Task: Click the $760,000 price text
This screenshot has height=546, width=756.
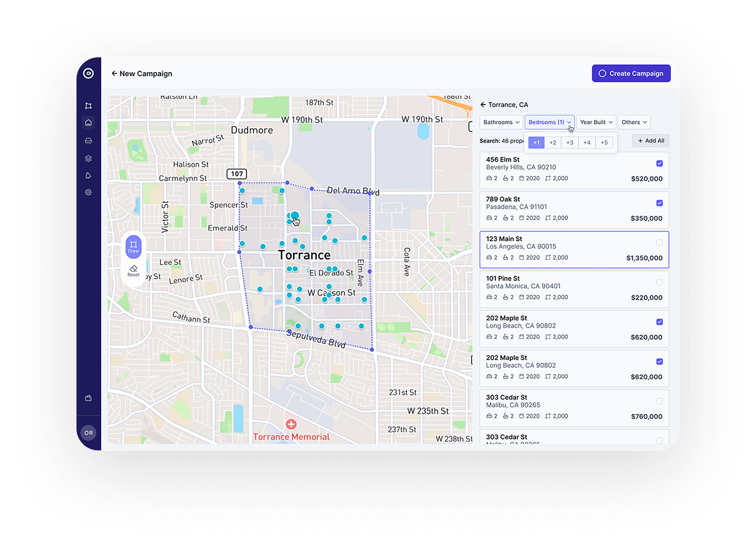Action: click(x=647, y=417)
